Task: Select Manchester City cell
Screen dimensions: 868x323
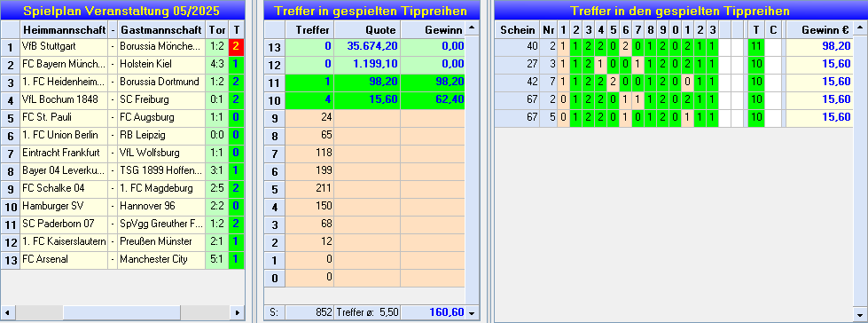Action: coord(161,260)
